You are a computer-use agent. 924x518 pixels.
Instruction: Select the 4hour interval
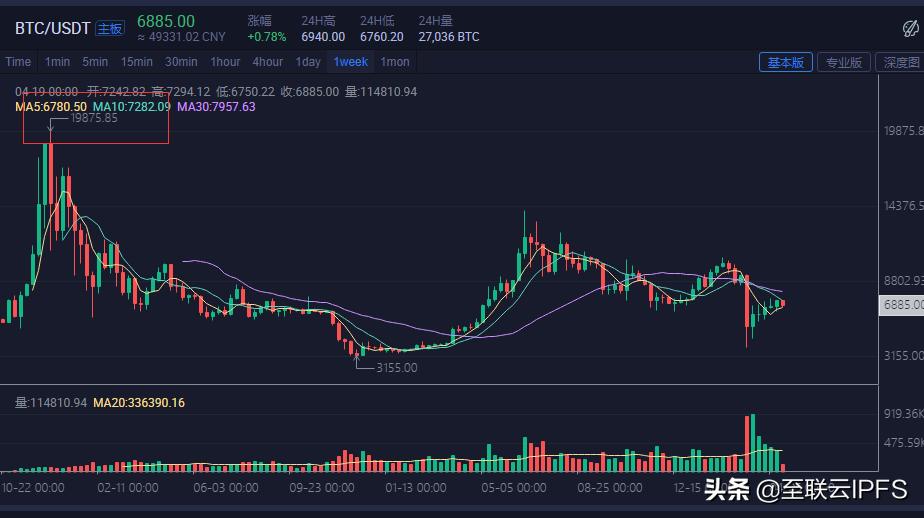click(x=268, y=62)
